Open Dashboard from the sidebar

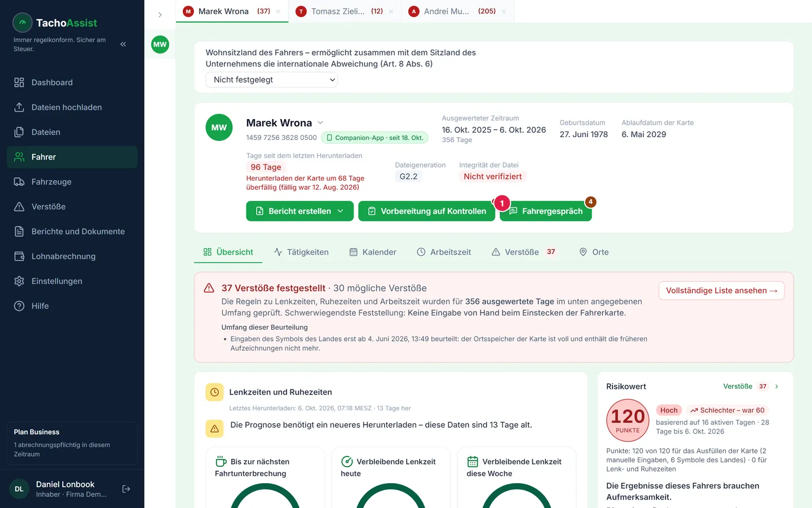tap(72, 82)
